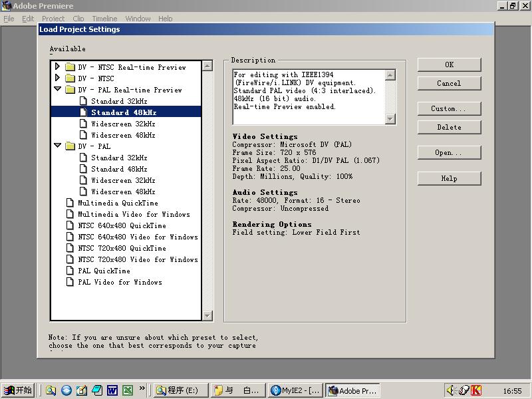Open custom settings with the Custom... button
This screenshot has height=399, width=532.
[x=450, y=108]
